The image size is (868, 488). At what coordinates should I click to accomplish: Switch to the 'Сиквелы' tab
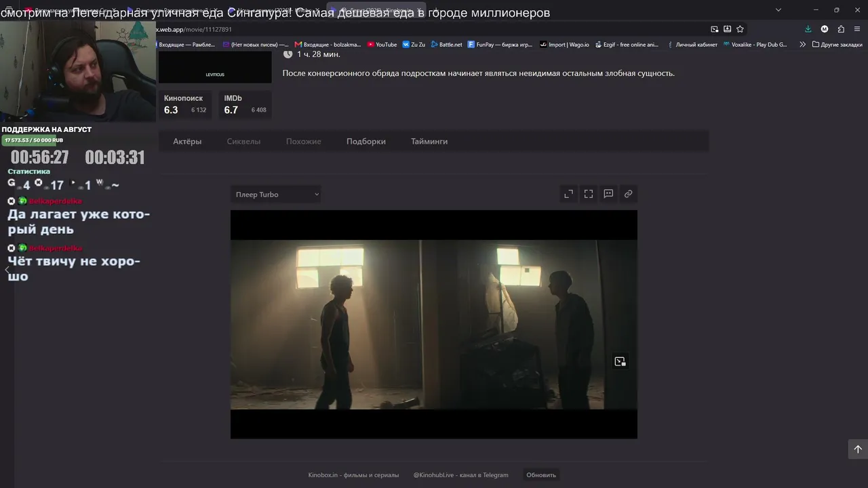click(243, 142)
